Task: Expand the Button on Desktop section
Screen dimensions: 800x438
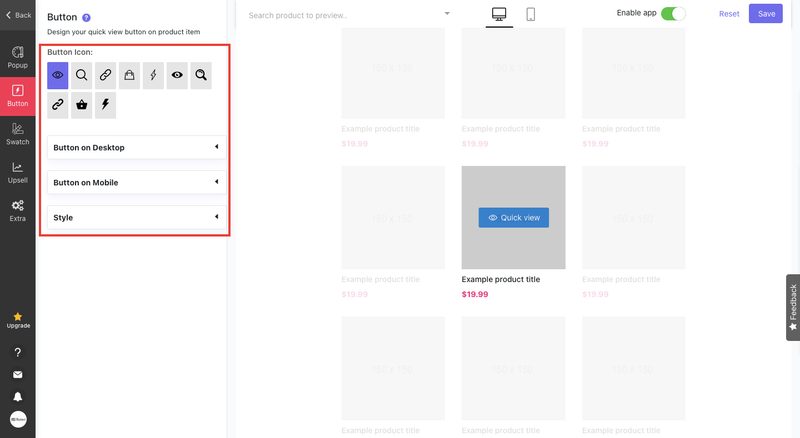Action: 136,148
